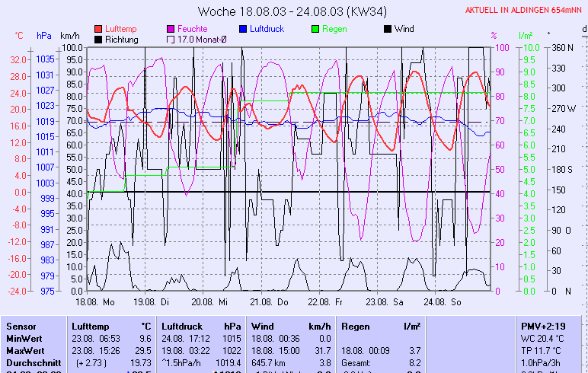Click the magenta Feuchte legend square
Screen dimensions: 588x373
[171, 29]
